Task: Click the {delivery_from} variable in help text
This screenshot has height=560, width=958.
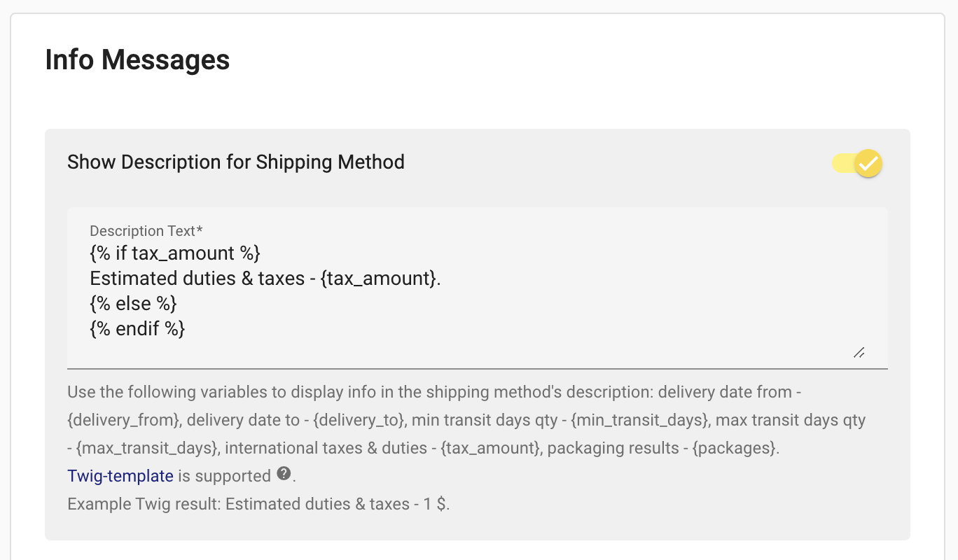Action: tap(123, 420)
